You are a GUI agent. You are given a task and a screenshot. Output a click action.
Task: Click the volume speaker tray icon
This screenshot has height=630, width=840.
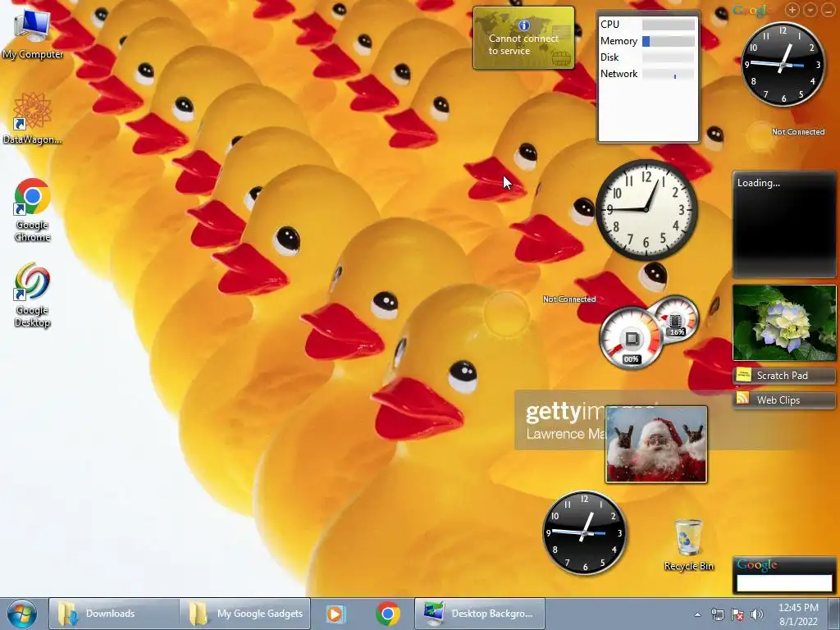pos(756,614)
